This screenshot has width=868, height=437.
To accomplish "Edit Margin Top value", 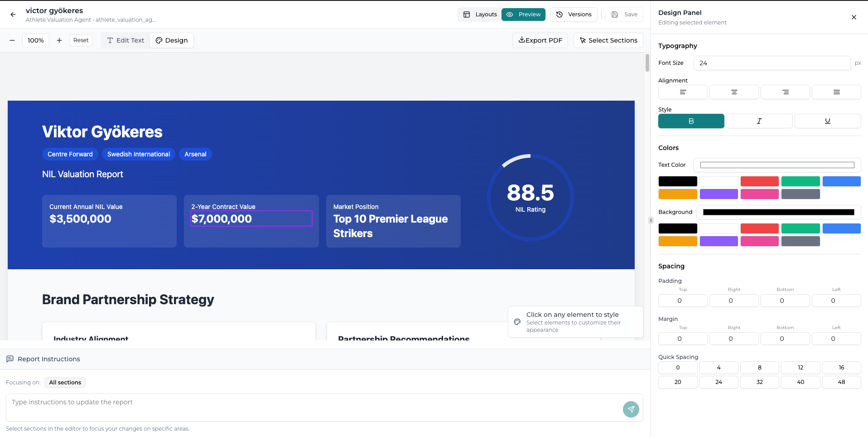I will 683,339.
